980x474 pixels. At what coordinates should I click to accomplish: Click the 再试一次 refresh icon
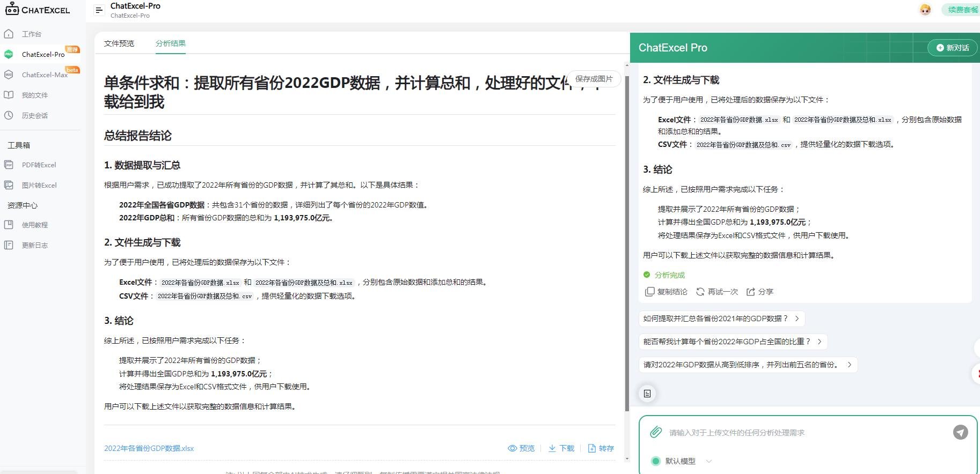tap(700, 292)
